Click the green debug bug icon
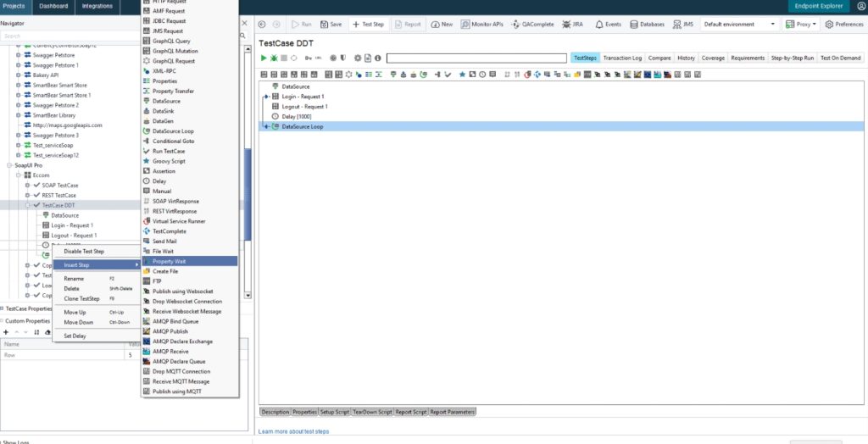This screenshot has height=444, width=868. [x=274, y=58]
